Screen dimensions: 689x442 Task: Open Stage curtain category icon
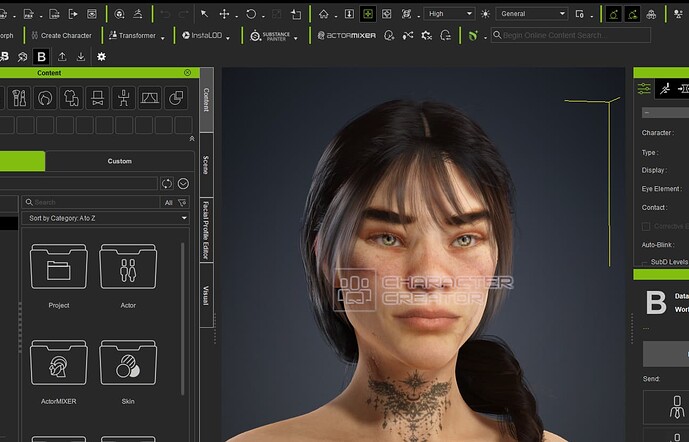[x=150, y=98]
